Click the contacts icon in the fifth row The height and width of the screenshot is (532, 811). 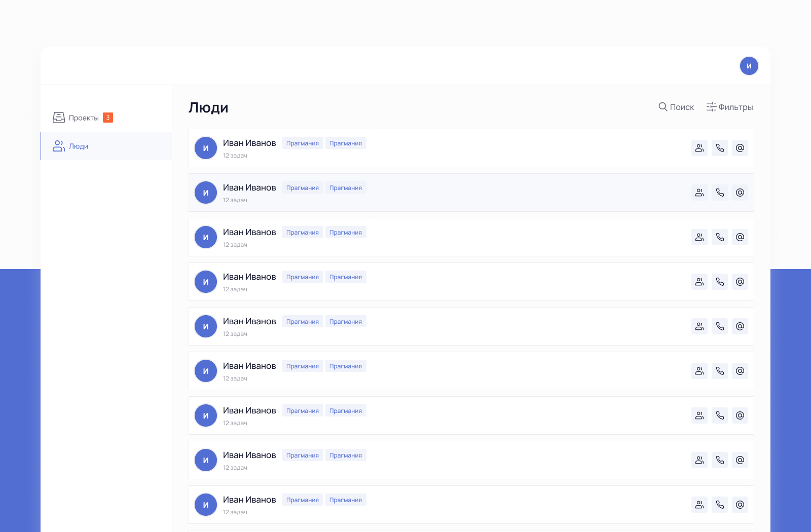pos(699,326)
